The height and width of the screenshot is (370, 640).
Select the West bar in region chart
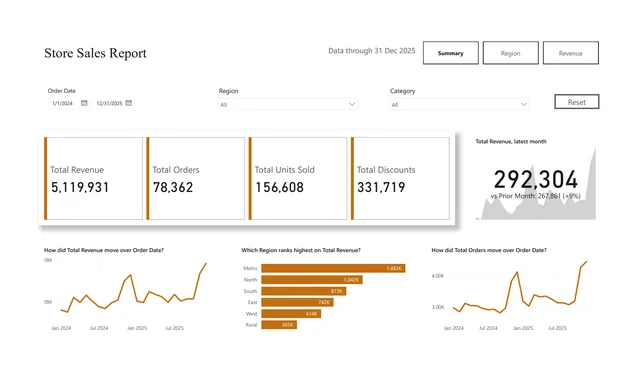click(x=291, y=314)
